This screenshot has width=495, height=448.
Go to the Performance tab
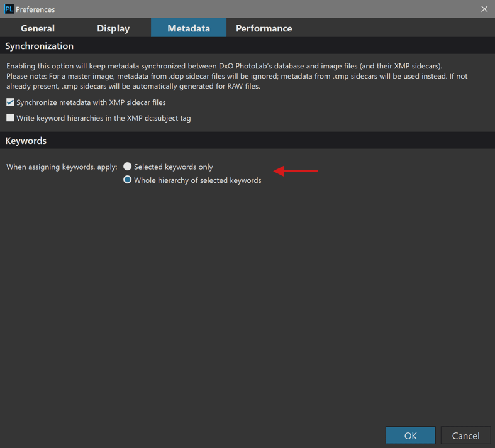click(264, 28)
